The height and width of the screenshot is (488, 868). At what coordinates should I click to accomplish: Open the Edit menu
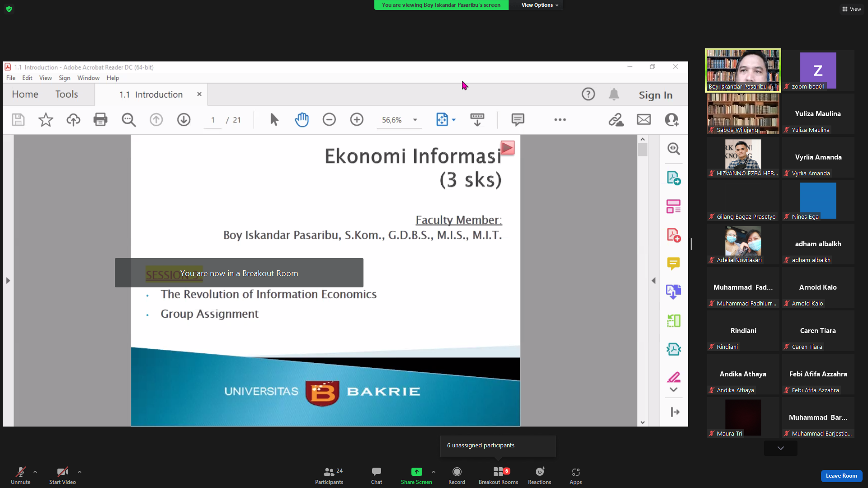click(x=27, y=78)
